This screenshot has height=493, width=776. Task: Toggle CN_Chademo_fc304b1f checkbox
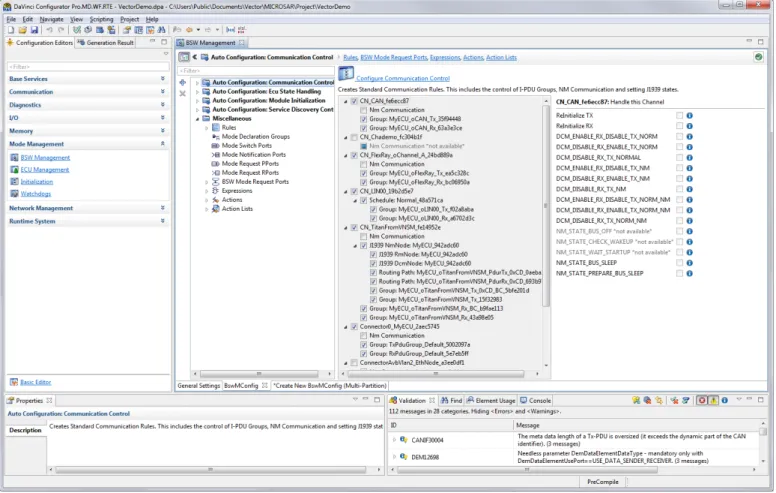click(354, 137)
